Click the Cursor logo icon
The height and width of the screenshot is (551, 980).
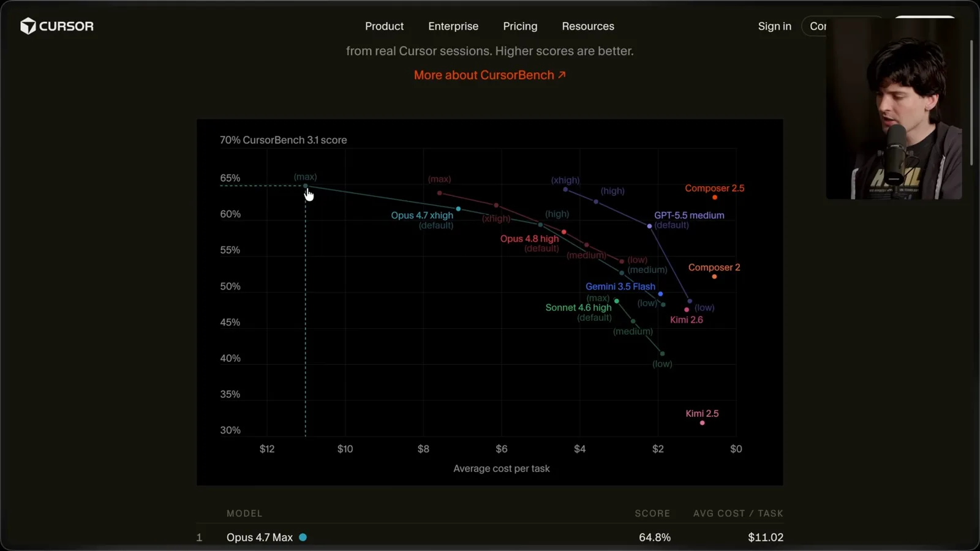point(28,26)
